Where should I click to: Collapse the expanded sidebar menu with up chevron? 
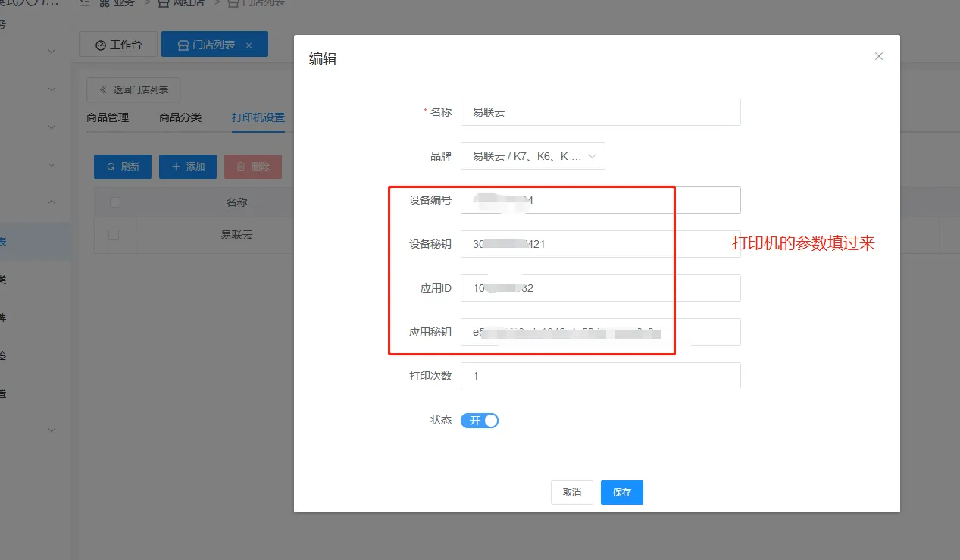[x=52, y=202]
